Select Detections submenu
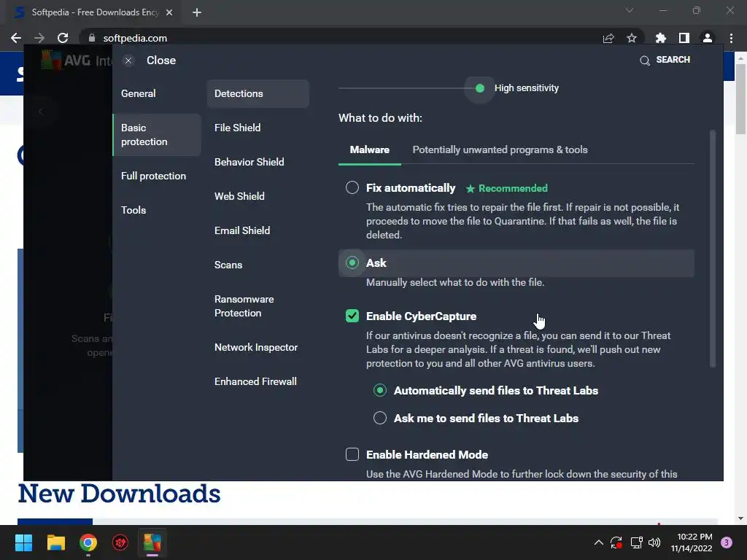Screen dimensions: 747x560 point(258,93)
